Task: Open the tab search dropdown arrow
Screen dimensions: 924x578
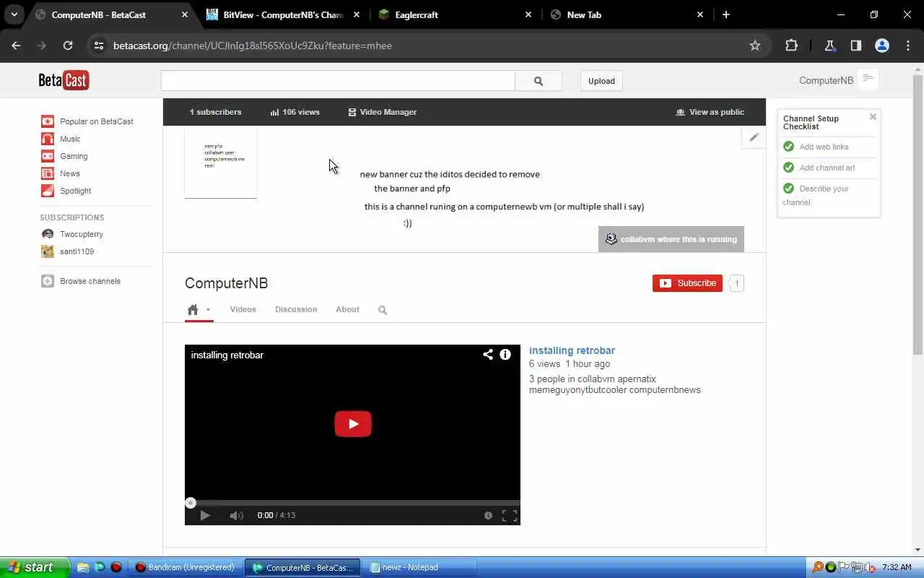Action: coord(14,14)
